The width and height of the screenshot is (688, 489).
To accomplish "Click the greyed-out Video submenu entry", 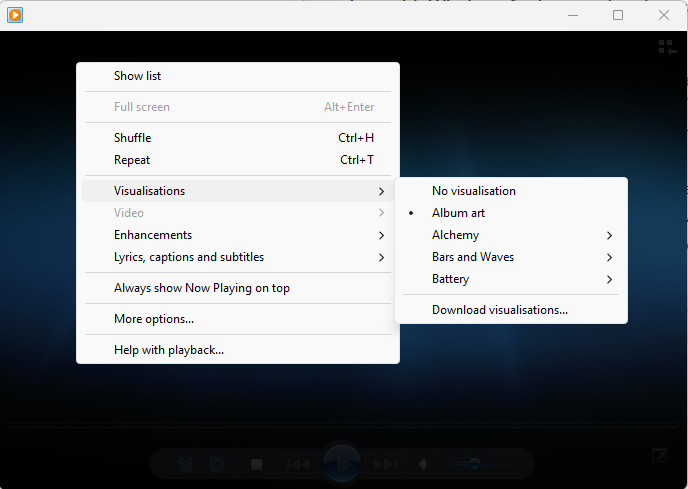I will point(238,213).
